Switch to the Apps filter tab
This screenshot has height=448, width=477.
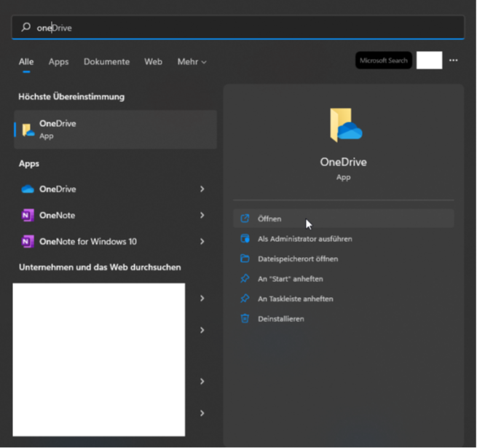coord(58,62)
